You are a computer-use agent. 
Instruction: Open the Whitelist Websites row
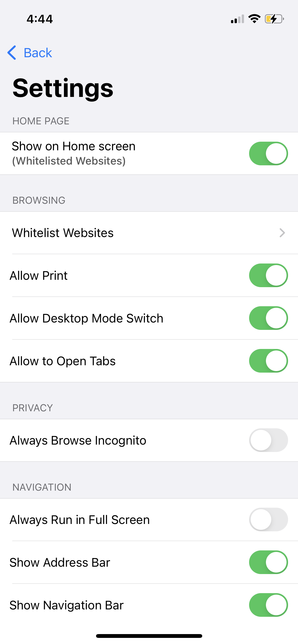point(149,233)
